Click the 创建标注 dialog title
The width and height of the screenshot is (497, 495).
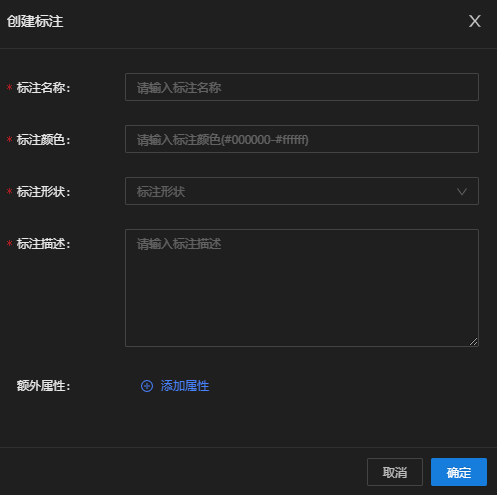click(x=35, y=21)
